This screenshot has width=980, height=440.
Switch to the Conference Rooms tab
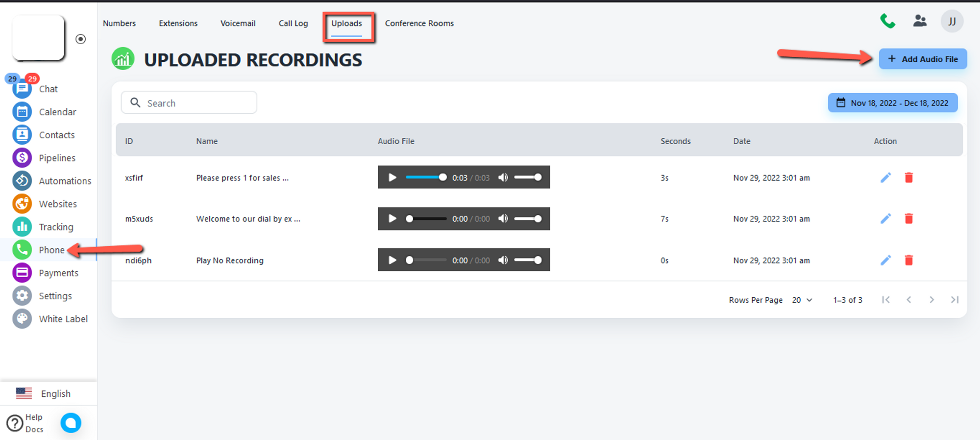(419, 24)
